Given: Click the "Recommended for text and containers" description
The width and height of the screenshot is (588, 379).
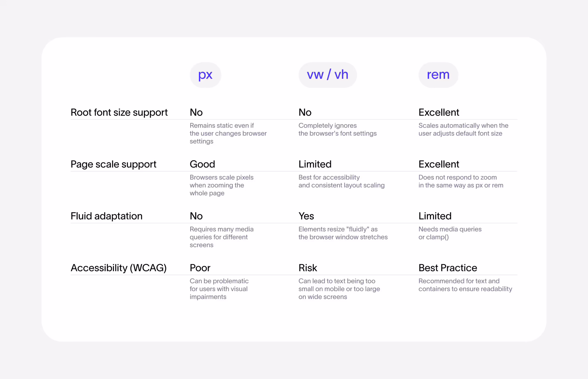Looking at the screenshot, I should [465, 285].
